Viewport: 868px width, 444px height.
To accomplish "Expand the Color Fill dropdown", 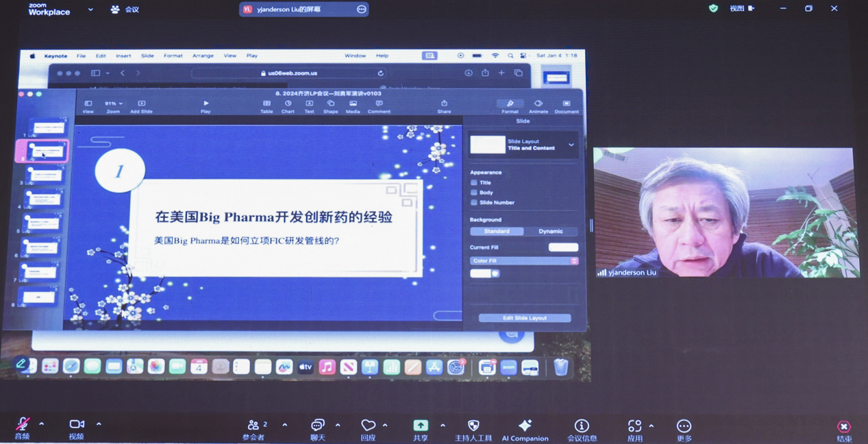I will (574, 261).
